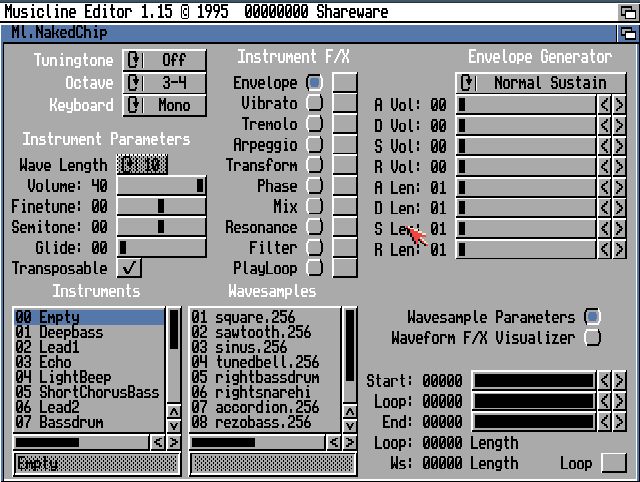
Task: Click depth gadget on Ml.NakedChip window
Action: 627,33
